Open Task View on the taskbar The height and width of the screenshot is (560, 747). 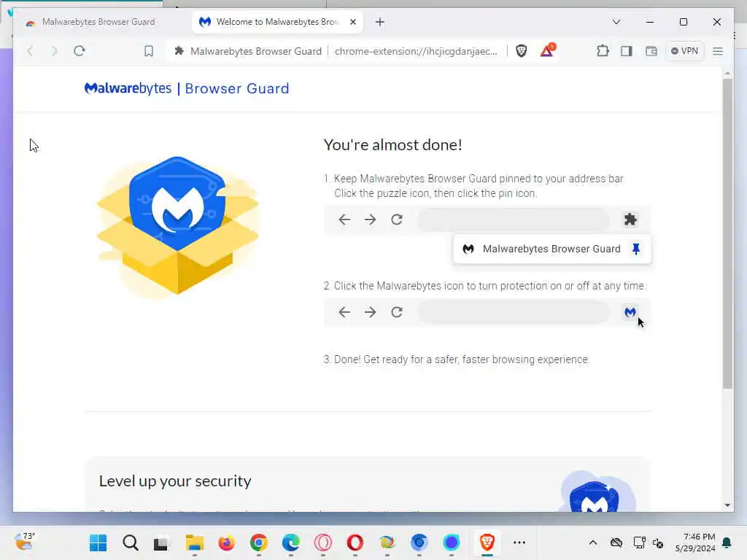pyautogui.click(x=161, y=542)
